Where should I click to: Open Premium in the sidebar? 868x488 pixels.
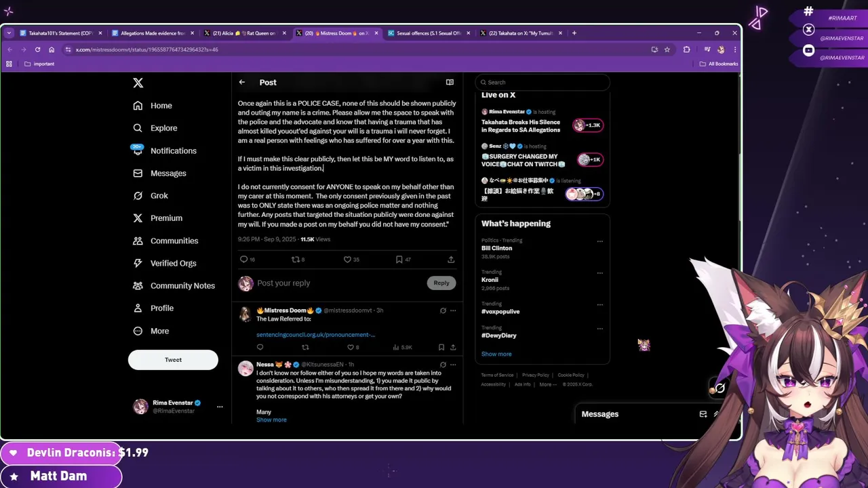tap(158, 218)
